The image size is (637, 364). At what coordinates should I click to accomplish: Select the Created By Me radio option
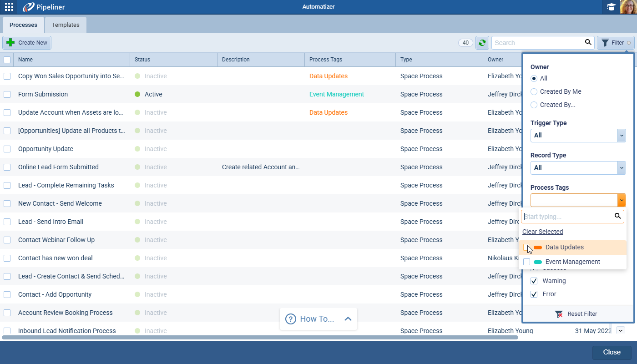(x=534, y=91)
